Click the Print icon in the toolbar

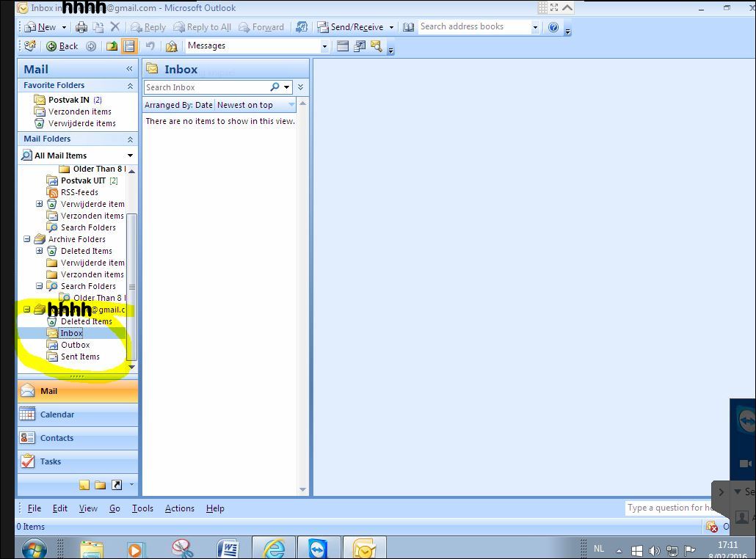[x=81, y=27]
